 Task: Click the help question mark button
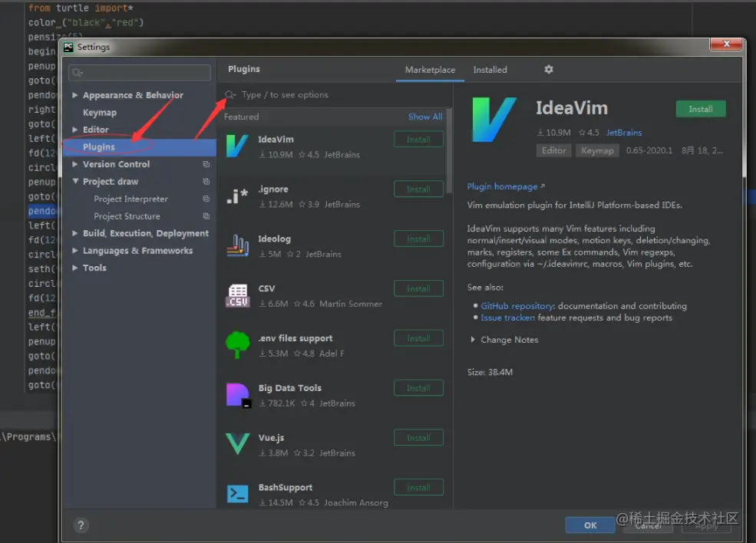(81, 525)
